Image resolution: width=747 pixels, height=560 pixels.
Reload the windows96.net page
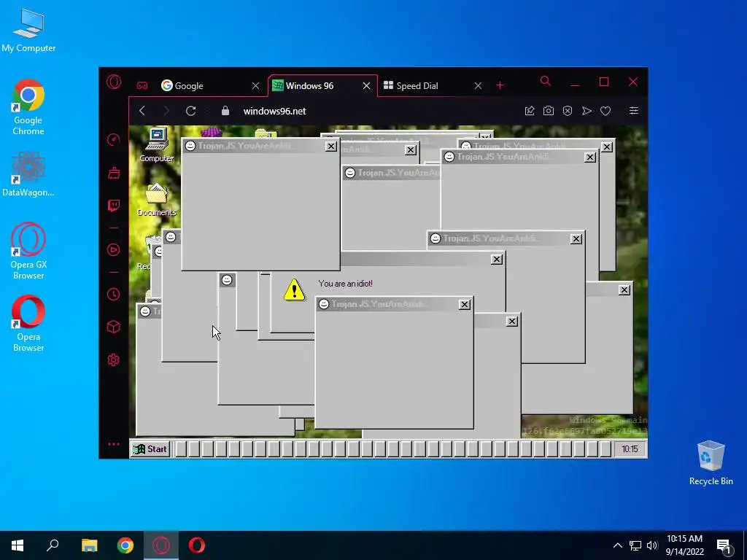point(191,111)
